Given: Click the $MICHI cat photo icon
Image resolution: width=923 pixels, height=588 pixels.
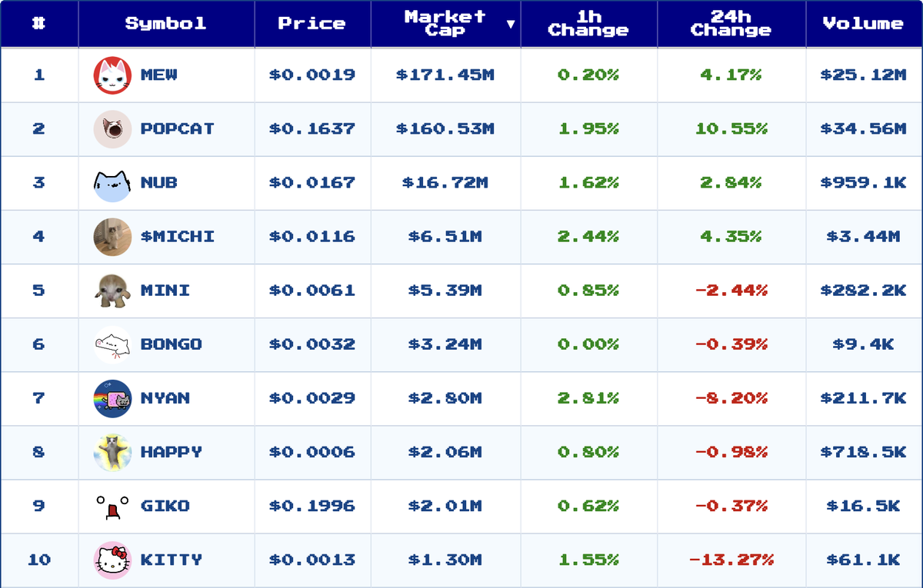Looking at the screenshot, I should (112, 237).
